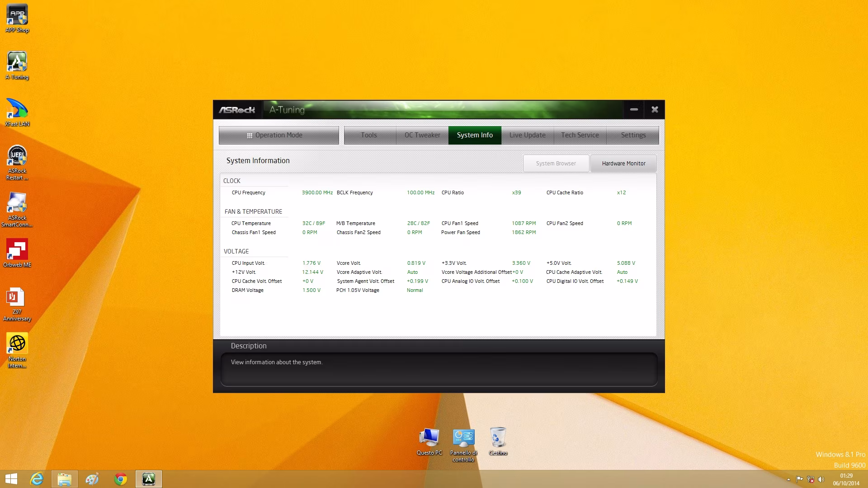This screenshot has height=488, width=868.
Task: Click the System Agent Volt. Offset +0.199 V
Action: point(417,281)
